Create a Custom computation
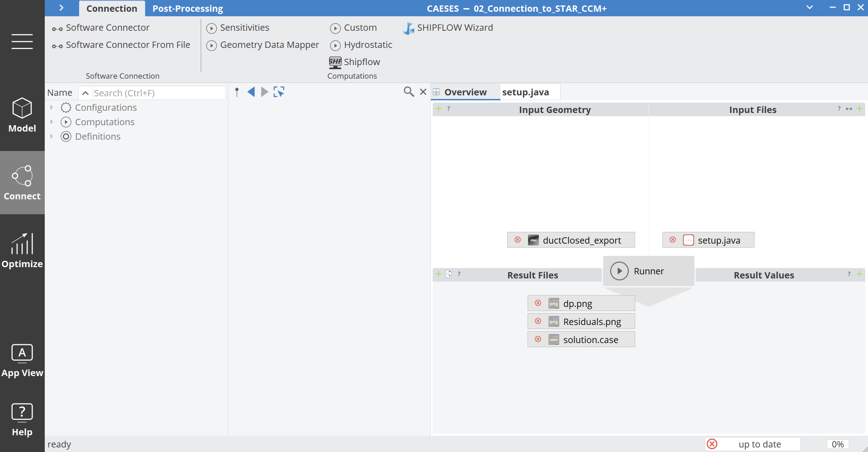 [354, 28]
